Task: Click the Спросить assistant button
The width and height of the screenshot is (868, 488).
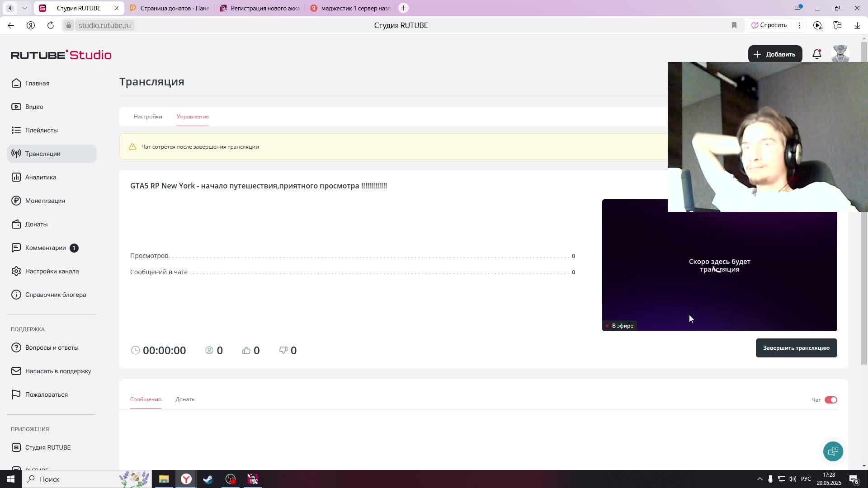Action: [769, 25]
